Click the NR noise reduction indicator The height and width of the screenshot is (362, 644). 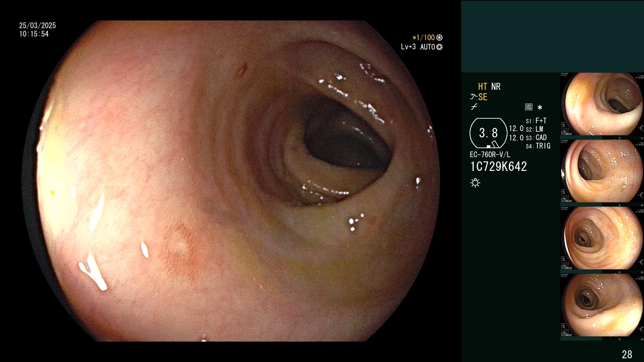tap(496, 86)
